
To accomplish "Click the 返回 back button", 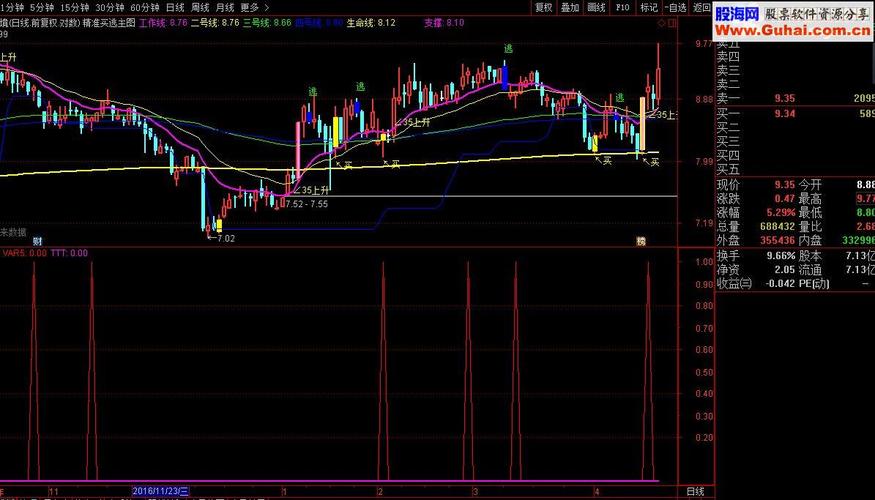I will [x=704, y=7].
